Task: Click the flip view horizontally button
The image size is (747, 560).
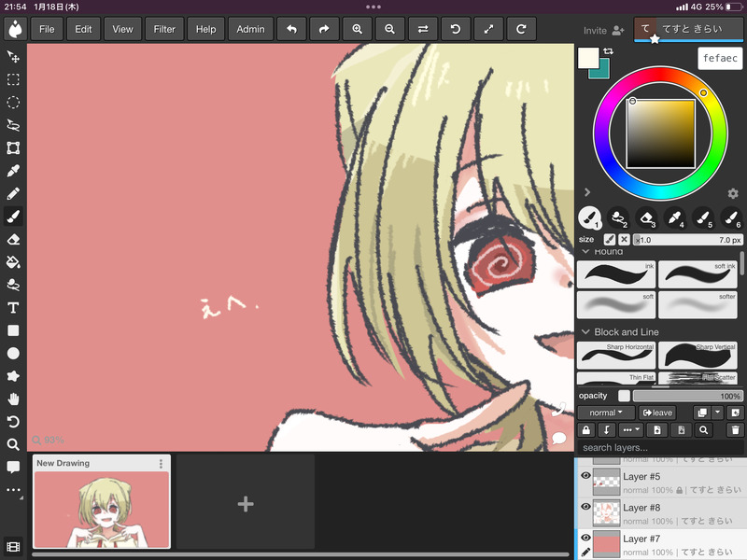Action: (x=423, y=29)
